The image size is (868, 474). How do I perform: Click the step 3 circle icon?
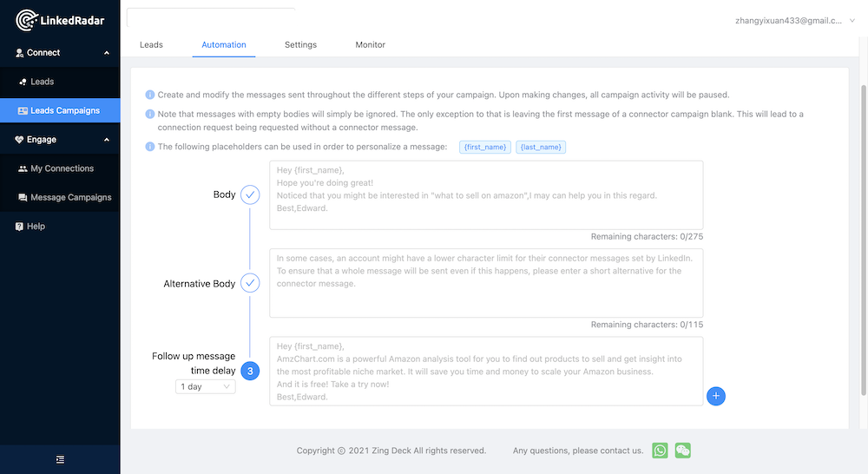[250, 371]
